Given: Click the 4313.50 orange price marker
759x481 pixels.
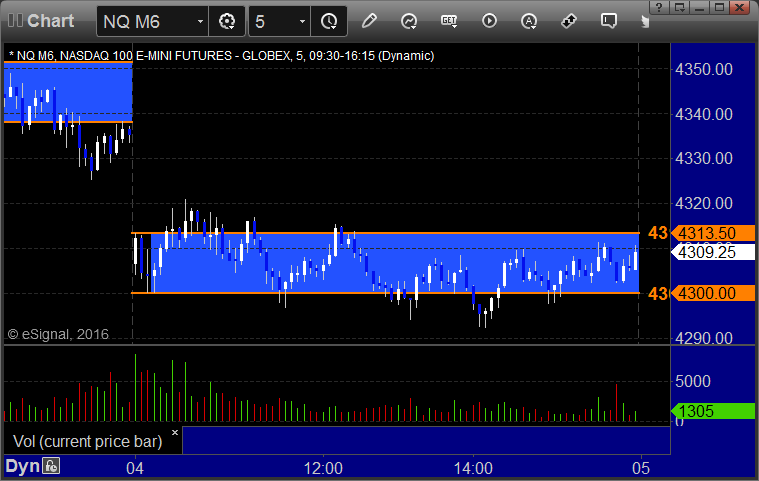Looking at the screenshot, I should click(x=713, y=233).
